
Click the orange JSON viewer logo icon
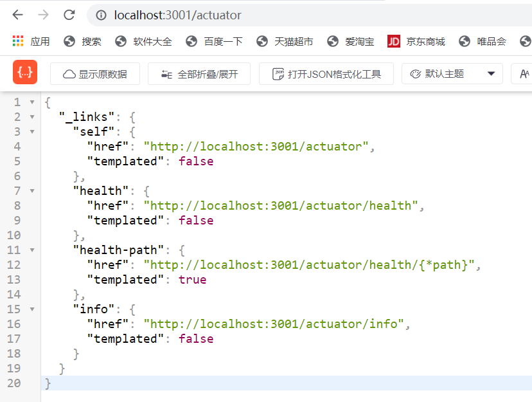25,72
